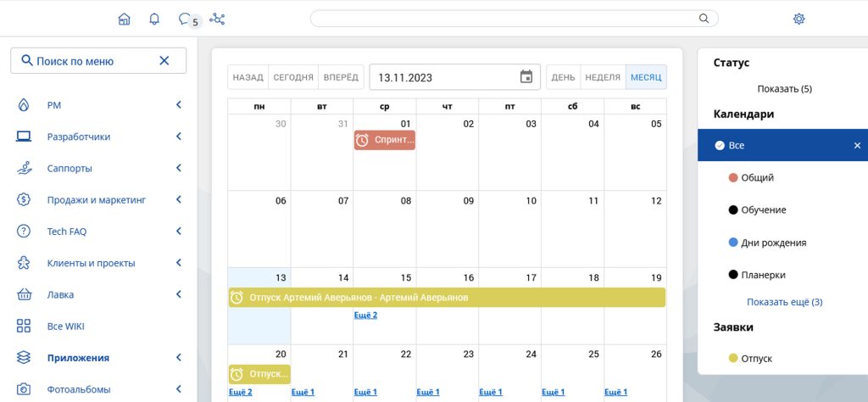The image size is (868, 402).
Task: Clear the menu search field
Action: click(x=164, y=61)
